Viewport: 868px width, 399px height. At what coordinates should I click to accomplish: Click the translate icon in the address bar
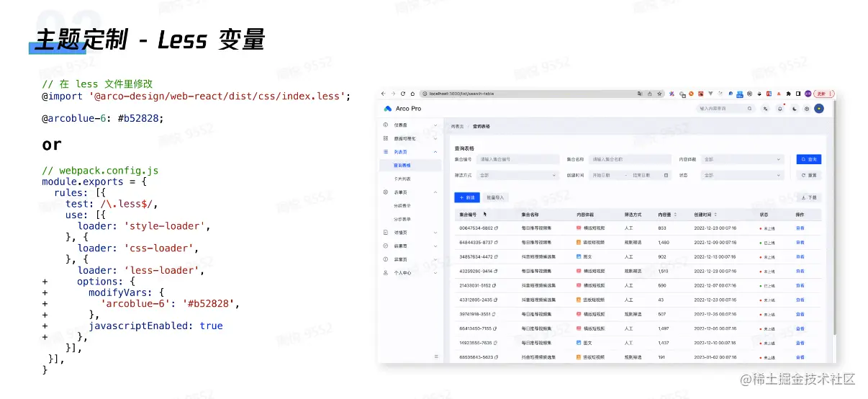click(x=640, y=94)
